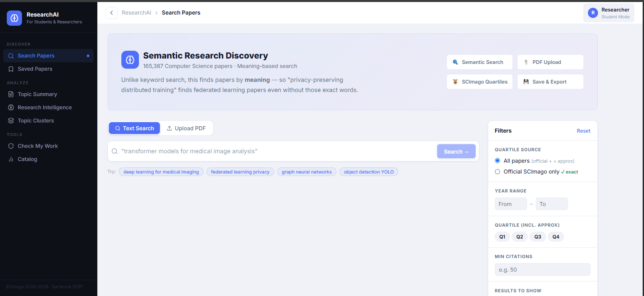Select Official SCImago only radio option
This screenshot has height=296, width=644.
[497, 172]
